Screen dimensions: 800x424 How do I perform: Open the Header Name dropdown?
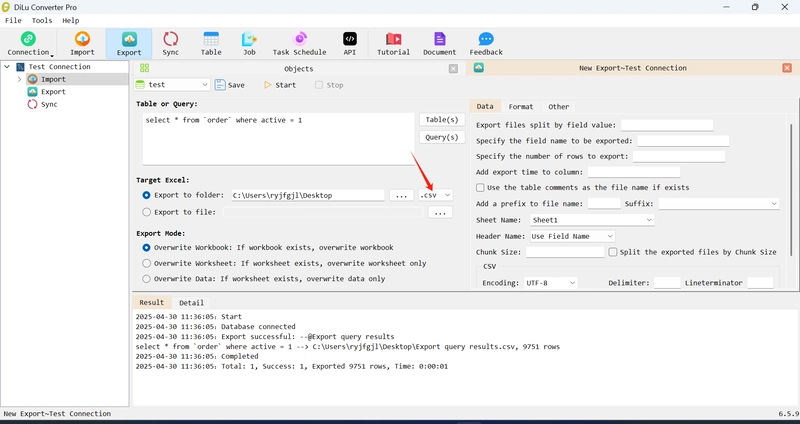pos(572,236)
